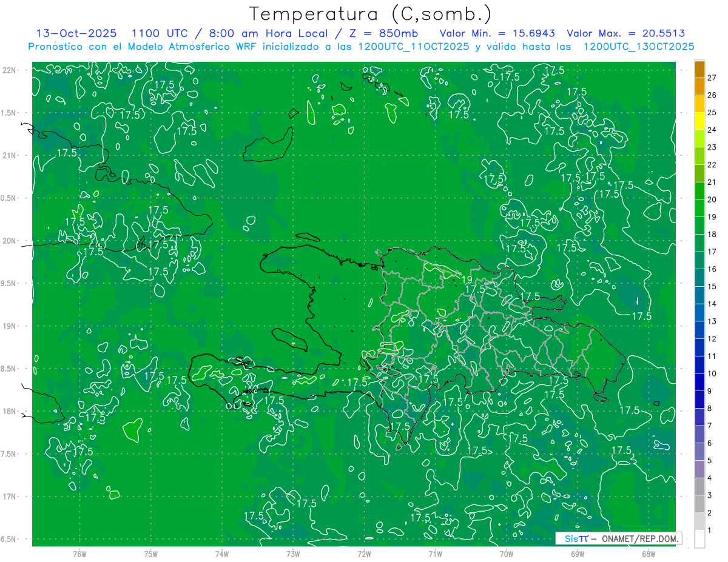
Task: Click "Valor Max. = 20.5513" text
Action: point(625,33)
